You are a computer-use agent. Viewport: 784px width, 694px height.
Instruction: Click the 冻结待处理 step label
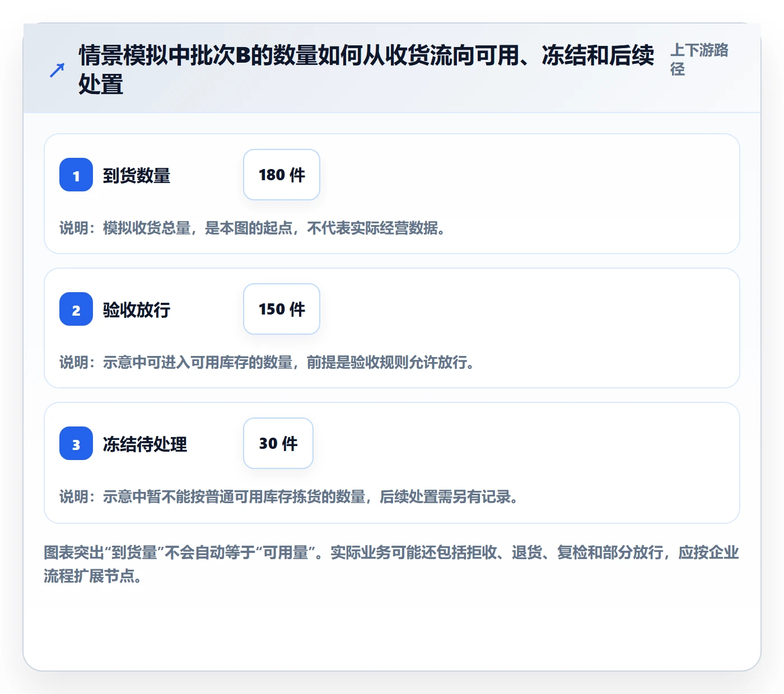coord(145,444)
